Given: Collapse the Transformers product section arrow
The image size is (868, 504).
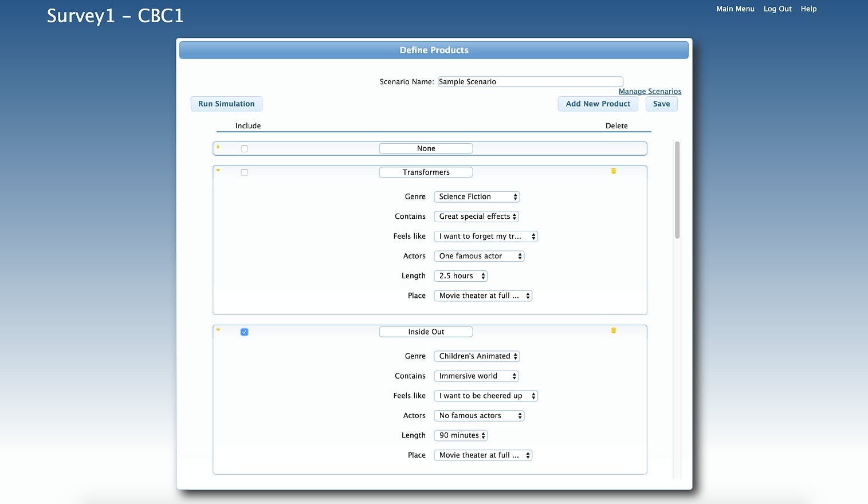Looking at the screenshot, I should 218,170.
